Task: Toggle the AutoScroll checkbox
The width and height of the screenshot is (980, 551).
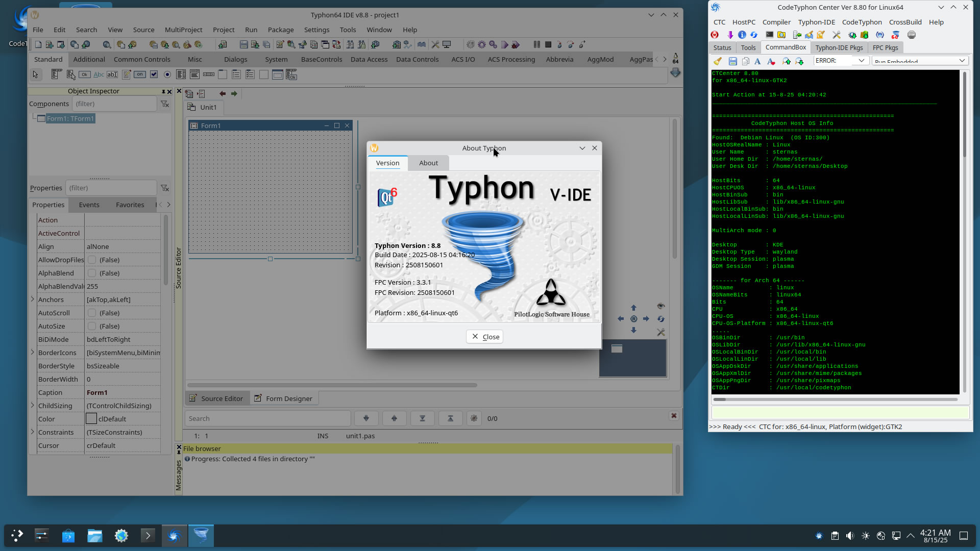Action: point(92,313)
